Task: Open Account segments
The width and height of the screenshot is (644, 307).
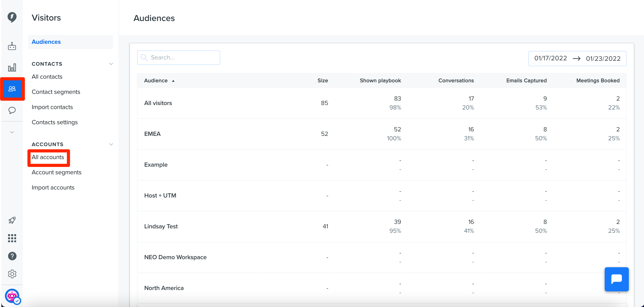Action: coord(56,172)
